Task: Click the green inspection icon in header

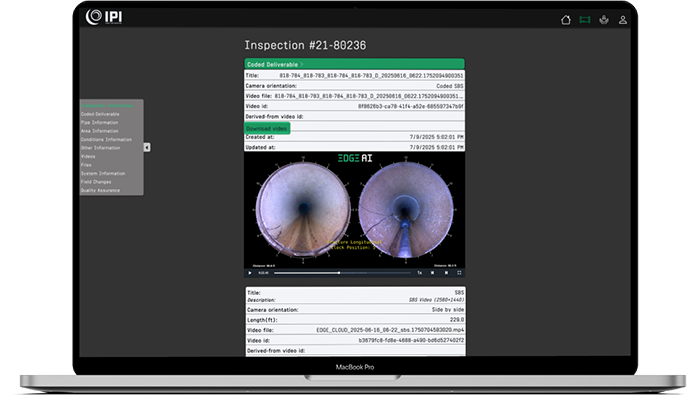Action: tap(585, 19)
